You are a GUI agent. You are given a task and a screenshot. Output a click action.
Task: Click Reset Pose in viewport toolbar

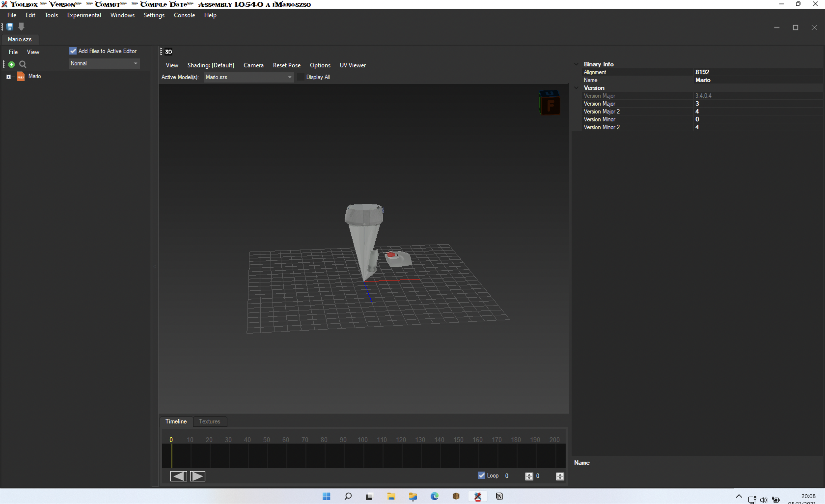click(287, 65)
